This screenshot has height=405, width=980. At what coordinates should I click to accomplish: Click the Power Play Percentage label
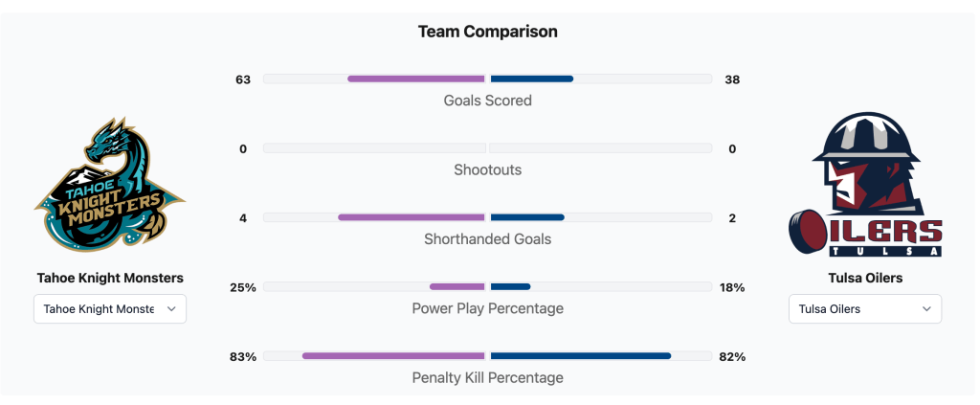[x=488, y=308]
